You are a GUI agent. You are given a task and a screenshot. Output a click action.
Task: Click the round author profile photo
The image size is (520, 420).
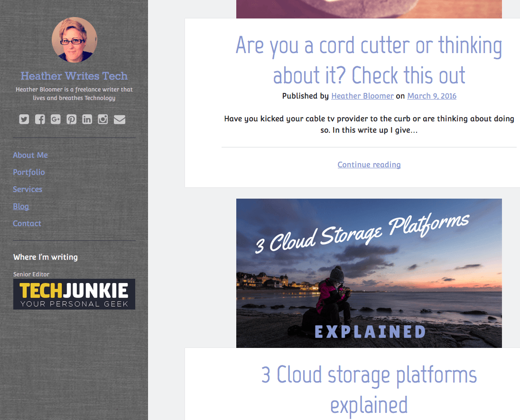pyautogui.click(x=74, y=40)
